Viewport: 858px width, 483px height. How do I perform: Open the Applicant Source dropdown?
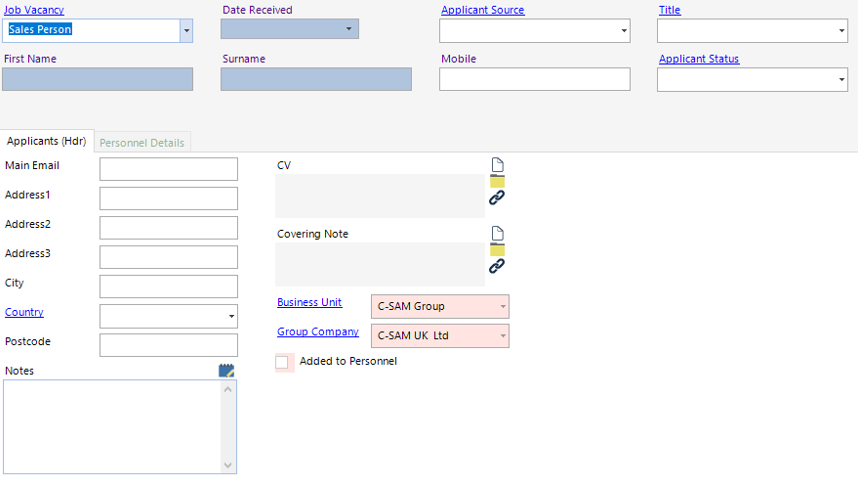[624, 31]
